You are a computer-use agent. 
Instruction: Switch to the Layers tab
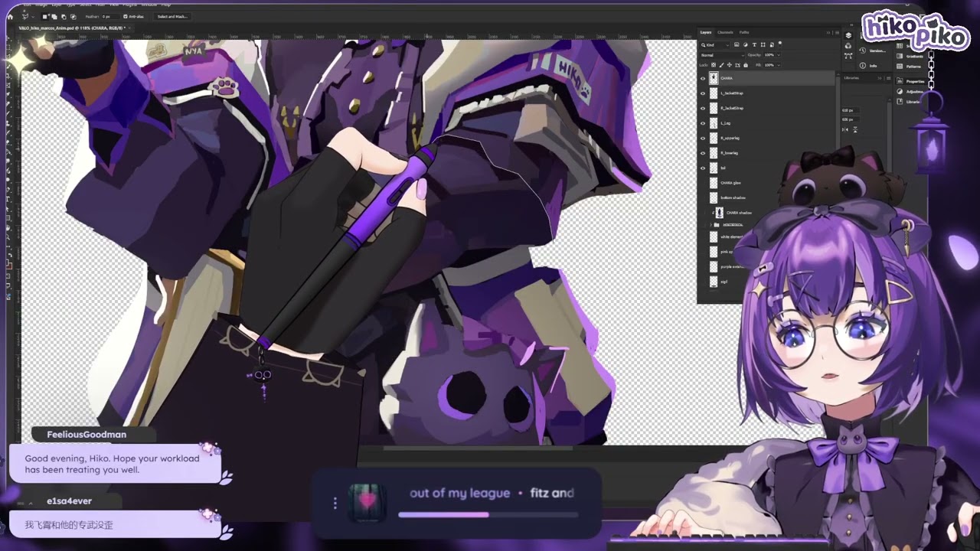[x=706, y=32]
